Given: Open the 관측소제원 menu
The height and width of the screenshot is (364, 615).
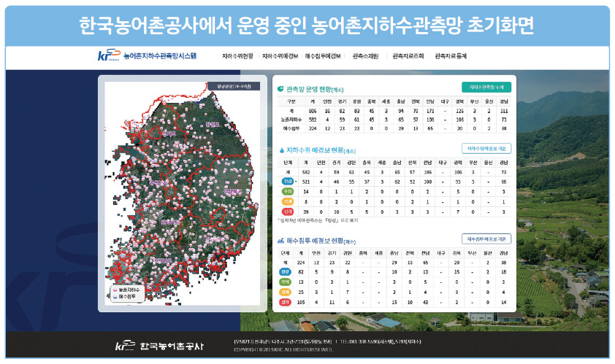Looking at the screenshot, I should click(365, 56).
